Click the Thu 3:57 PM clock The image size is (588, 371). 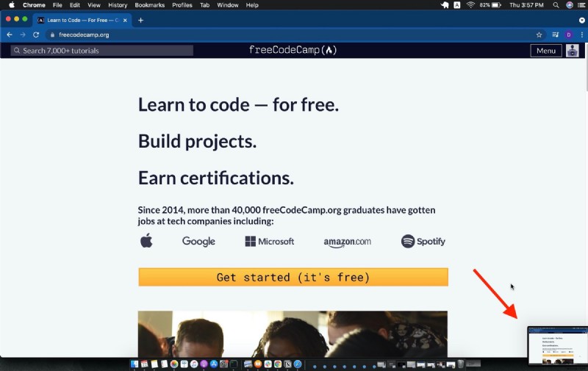click(x=526, y=5)
